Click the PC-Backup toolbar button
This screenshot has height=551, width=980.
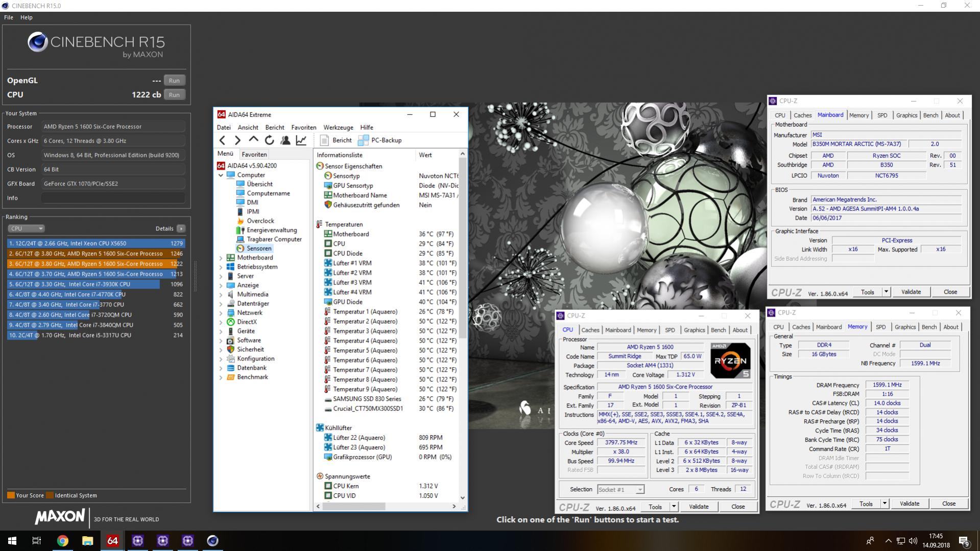380,140
